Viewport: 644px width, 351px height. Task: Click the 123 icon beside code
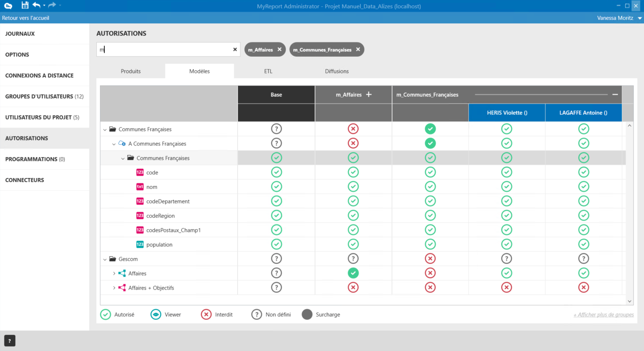pyautogui.click(x=140, y=173)
